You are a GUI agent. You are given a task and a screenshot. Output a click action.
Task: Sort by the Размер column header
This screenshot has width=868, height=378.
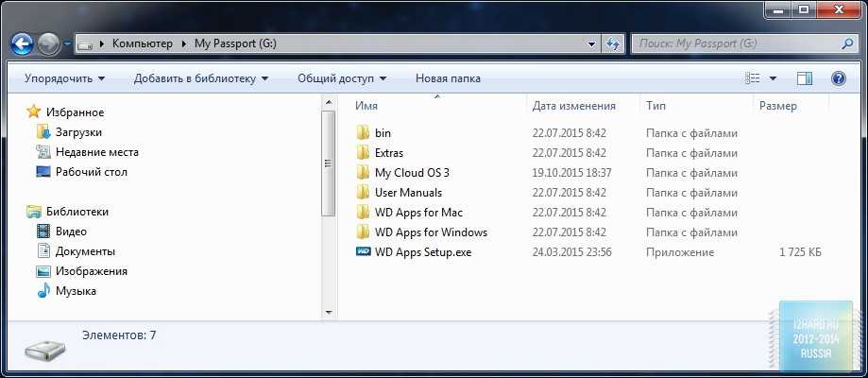pos(777,106)
